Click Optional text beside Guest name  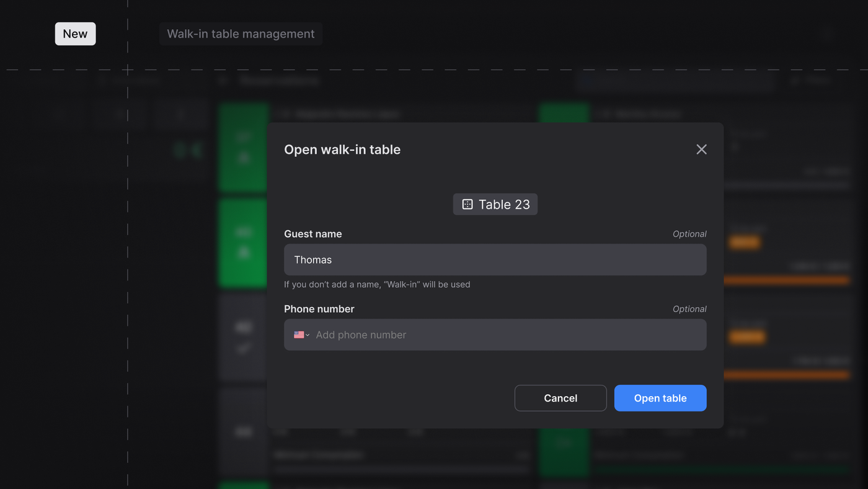click(x=689, y=234)
